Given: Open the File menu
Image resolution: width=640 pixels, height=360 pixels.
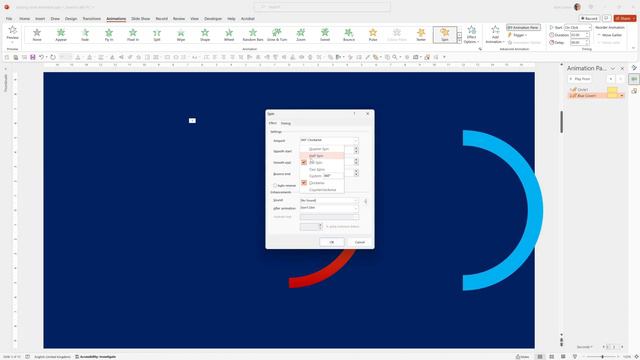Looking at the screenshot, I should pyautogui.click(x=9, y=19).
